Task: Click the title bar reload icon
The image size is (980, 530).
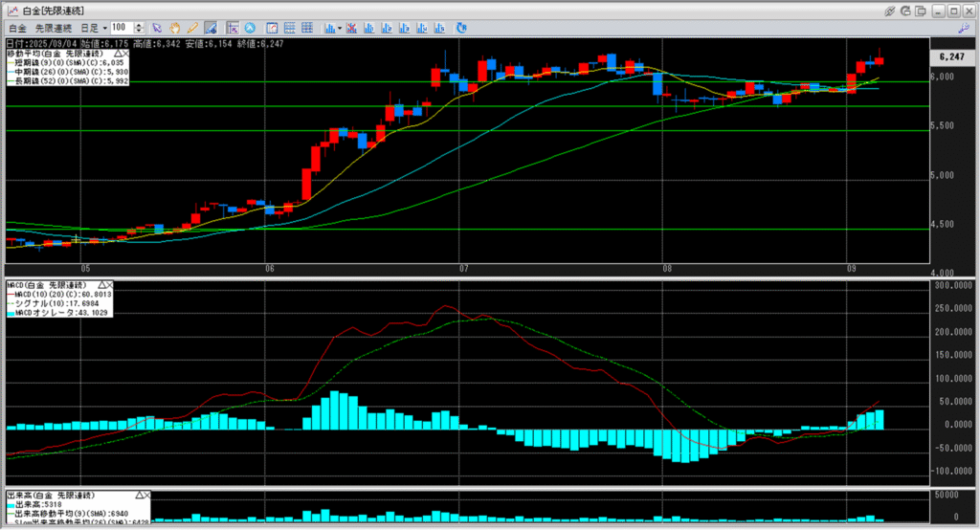Action: point(905,11)
